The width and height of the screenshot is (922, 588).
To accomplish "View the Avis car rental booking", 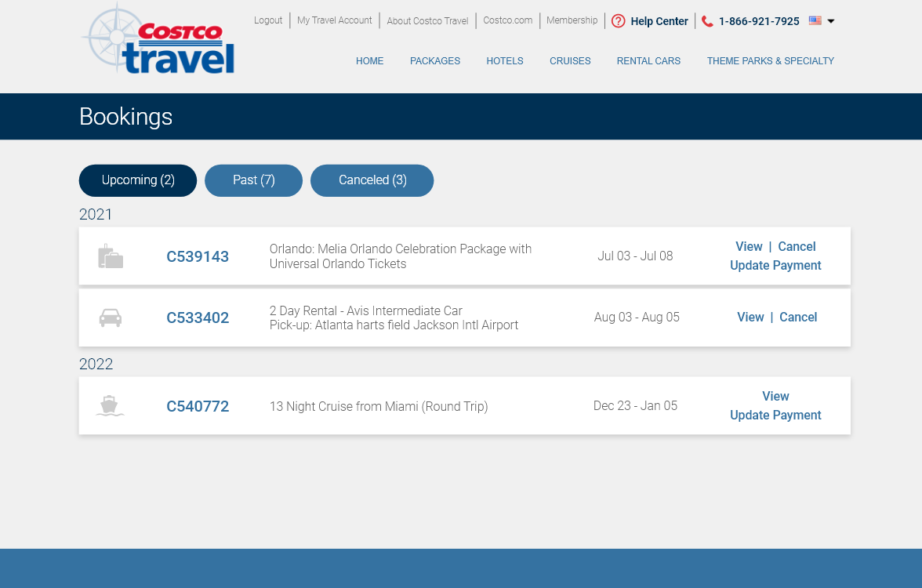I will tap(750, 317).
